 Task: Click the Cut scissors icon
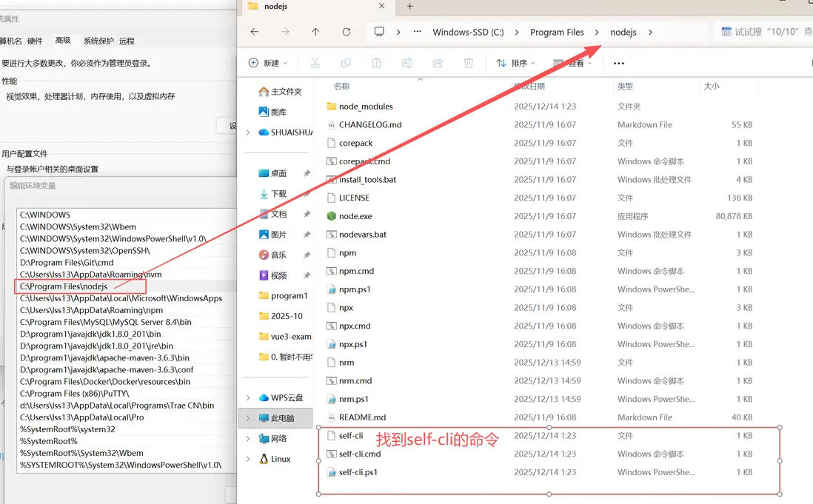[315, 63]
